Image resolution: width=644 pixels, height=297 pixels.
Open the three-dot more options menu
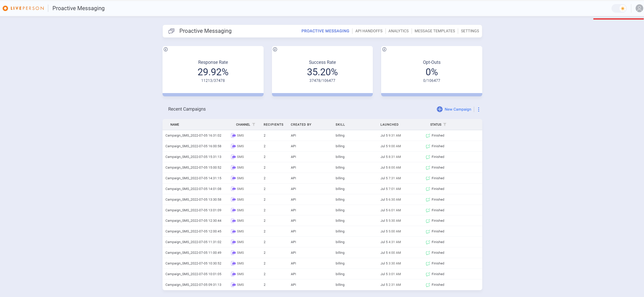click(479, 109)
